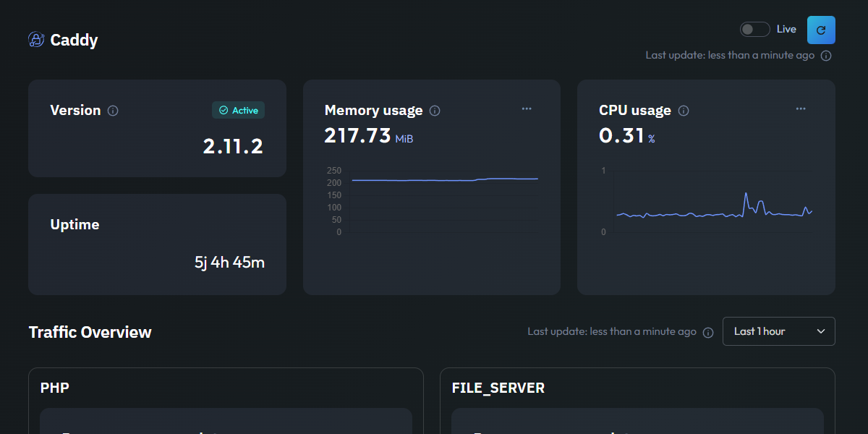This screenshot has height=434, width=868.
Task: Click the Uptime label
Action: pyautogui.click(x=75, y=225)
